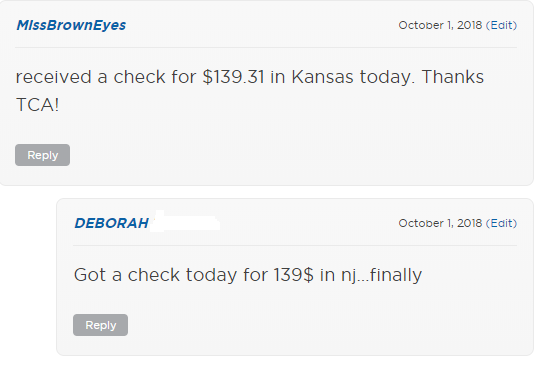This screenshot has height=367, width=537.
Task: Click the redacted surname beside DEBORAH
Action: [185, 222]
